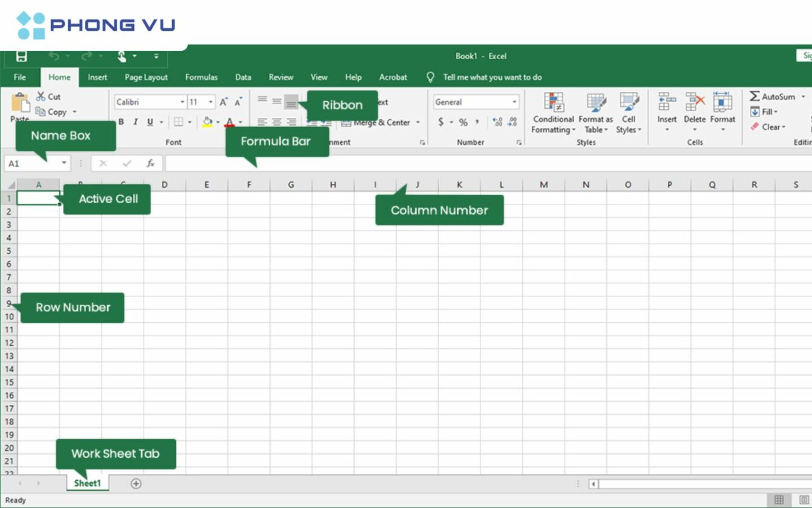The width and height of the screenshot is (812, 508).
Task: Switch to Normal view in the status bar
Action: click(779, 500)
